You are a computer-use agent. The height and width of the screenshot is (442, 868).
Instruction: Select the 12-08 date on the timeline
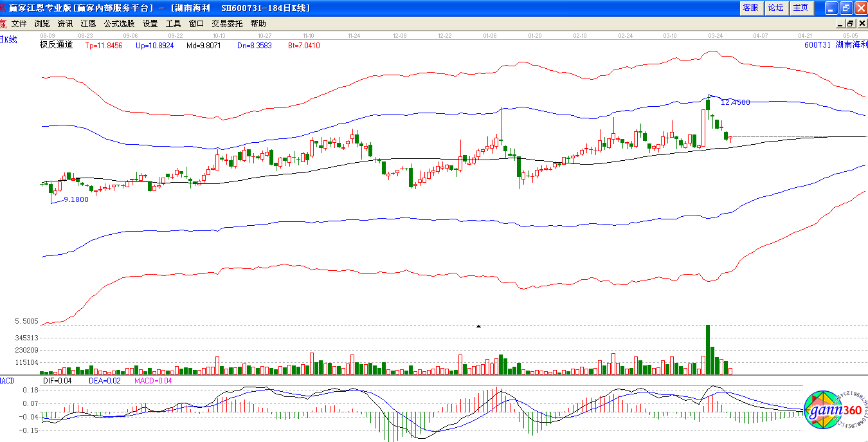(x=399, y=35)
